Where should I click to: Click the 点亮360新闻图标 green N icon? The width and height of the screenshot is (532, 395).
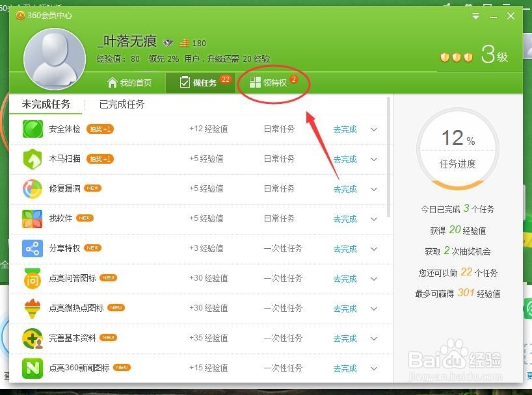pos(33,368)
